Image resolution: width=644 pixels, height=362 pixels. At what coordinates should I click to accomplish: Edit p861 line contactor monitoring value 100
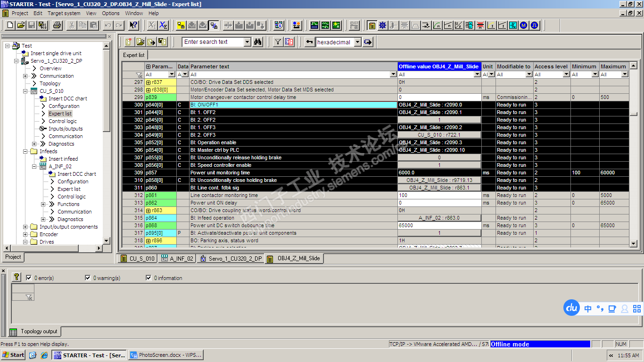[x=439, y=195]
